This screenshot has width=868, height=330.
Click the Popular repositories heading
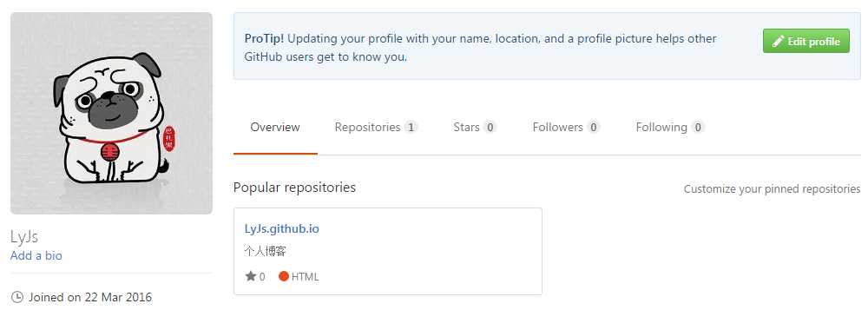coord(294,188)
